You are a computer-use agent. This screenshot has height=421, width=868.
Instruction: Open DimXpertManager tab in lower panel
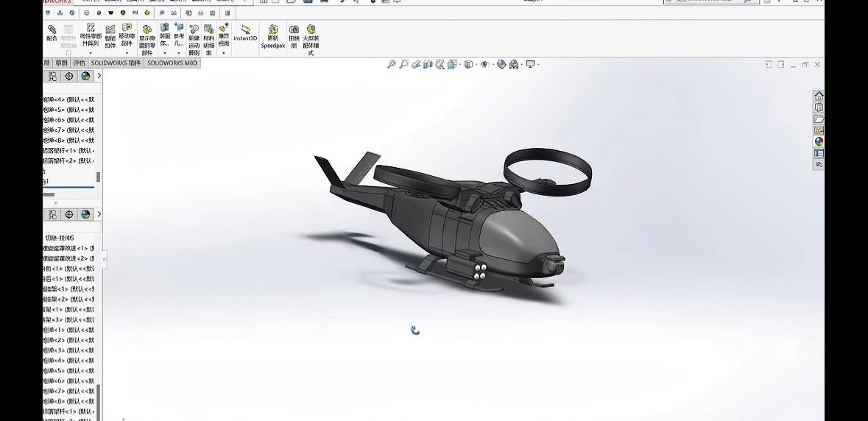coord(69,215)
